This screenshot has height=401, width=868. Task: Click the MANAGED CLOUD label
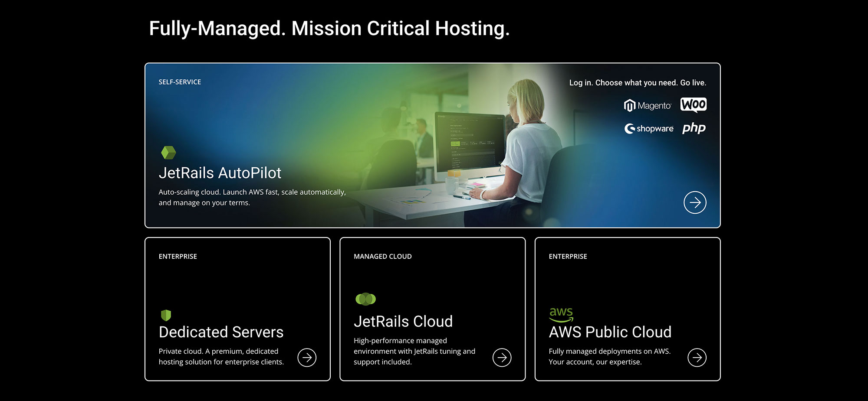coord(383,256)
